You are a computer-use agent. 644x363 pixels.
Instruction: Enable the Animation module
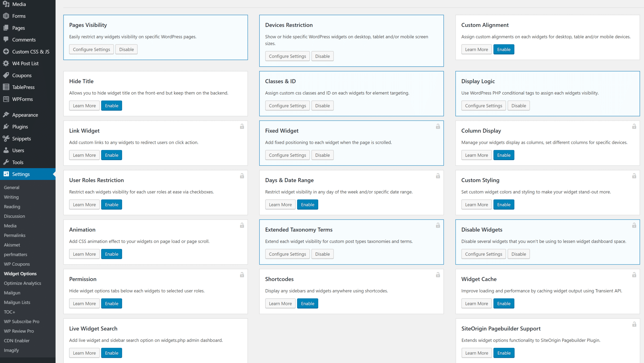[111, 254]
